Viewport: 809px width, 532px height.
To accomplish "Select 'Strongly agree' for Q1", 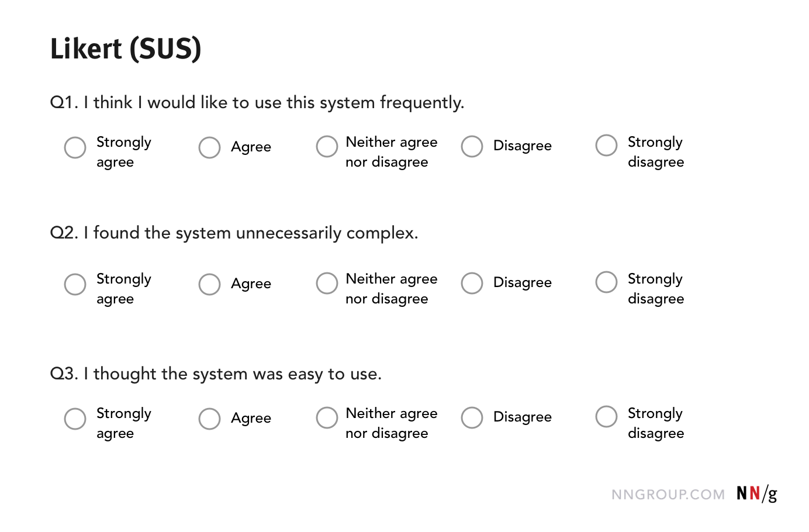I will pos(75,148).
